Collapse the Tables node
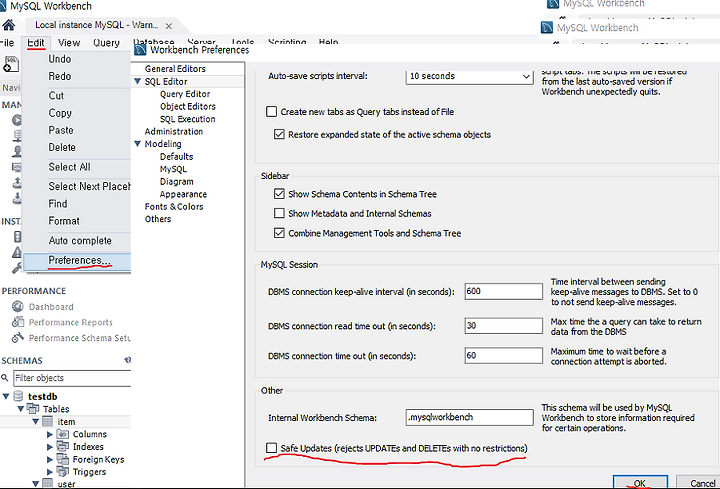Viewport: 720px width, 489px height. (x=21, y=409)
